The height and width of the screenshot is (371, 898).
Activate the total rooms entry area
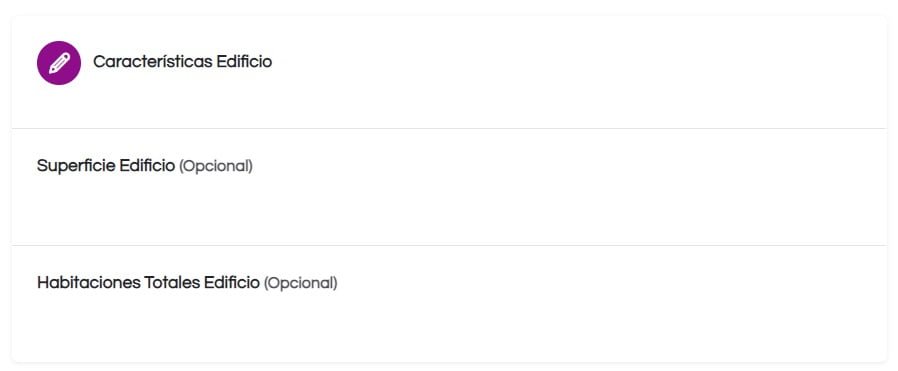[449, 325]
